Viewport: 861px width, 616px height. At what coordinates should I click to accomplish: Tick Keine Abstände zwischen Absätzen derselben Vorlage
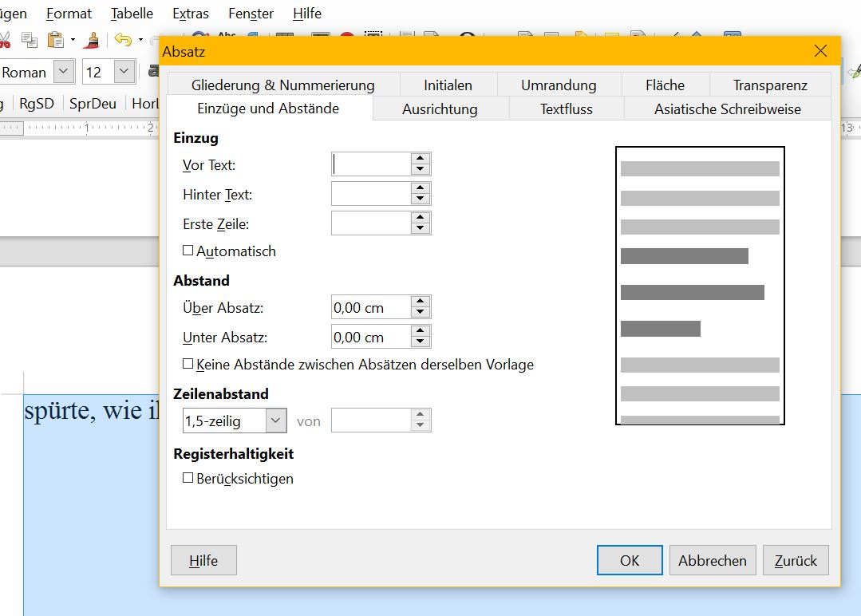click(x=188, y=364)
